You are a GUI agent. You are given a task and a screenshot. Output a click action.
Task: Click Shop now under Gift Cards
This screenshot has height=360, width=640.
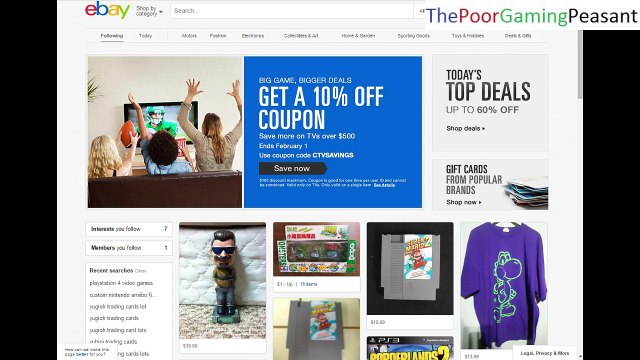(464, 202)
